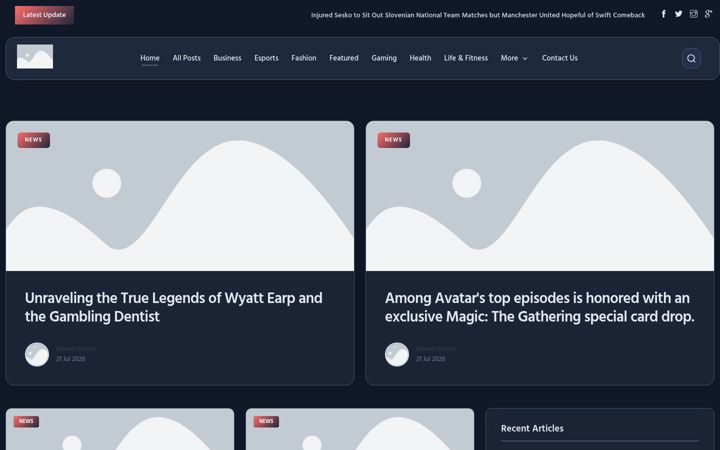The image size is (720, 450).
Task: Click the site logo image
Action: pos(35,56)
